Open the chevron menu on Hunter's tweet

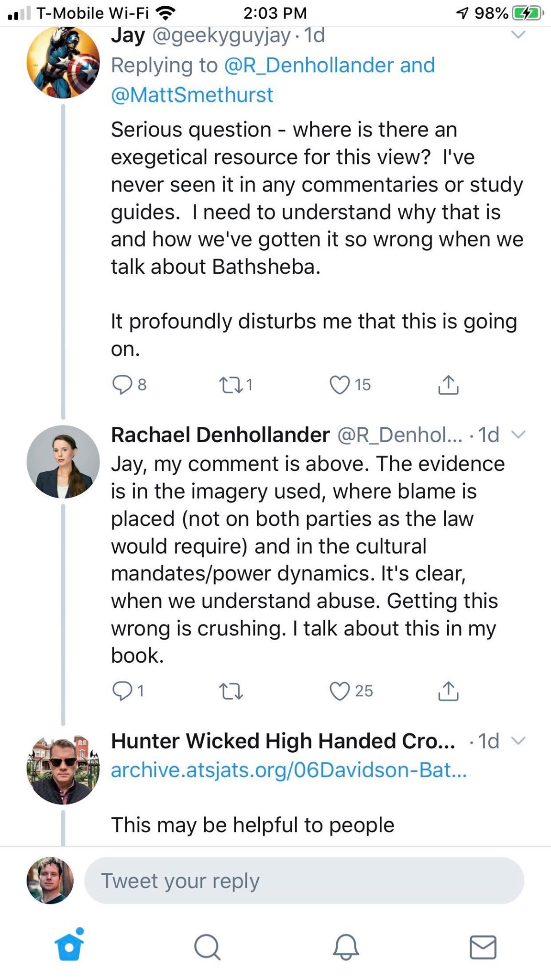tap(518, 741)
